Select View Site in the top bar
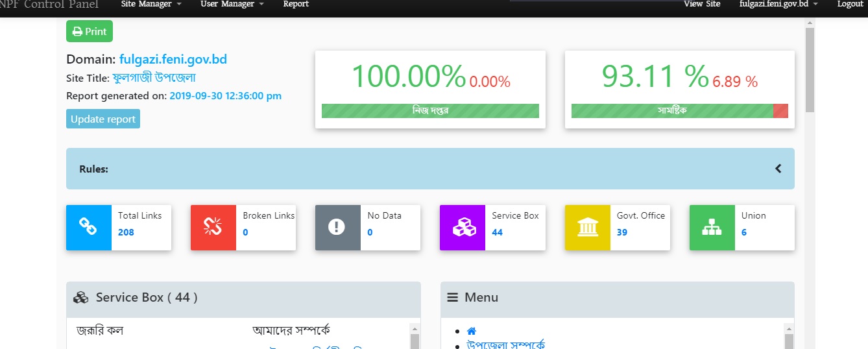The width and height of the screenshot is (868, 349). point(702,5)
